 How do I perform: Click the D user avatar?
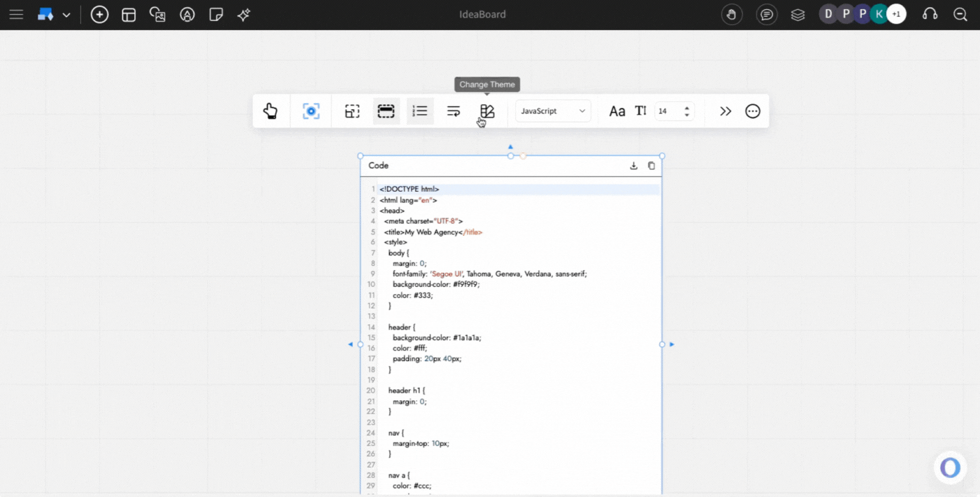point(828,14)
